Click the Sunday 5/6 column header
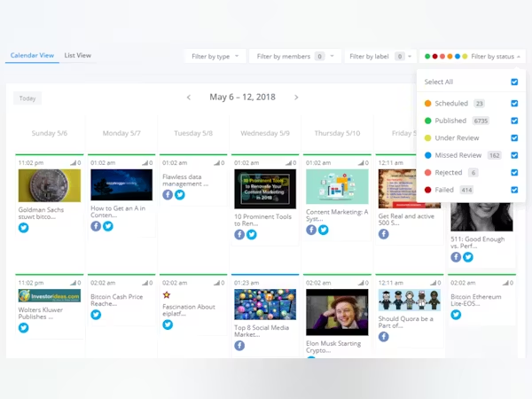The width and height of the screenshot is (532, 399). (x=50, y=133)
